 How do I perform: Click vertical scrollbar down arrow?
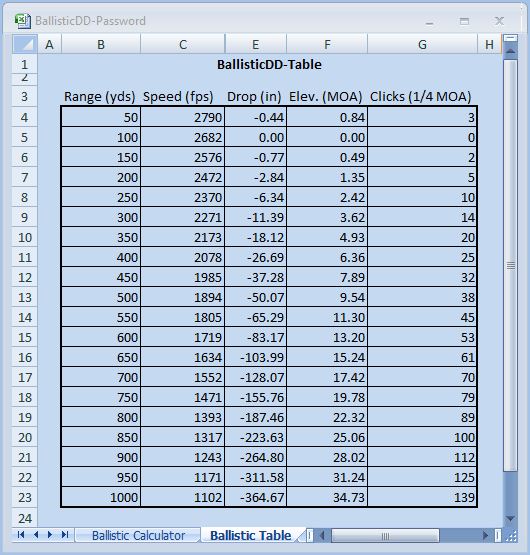pos(510,518)
